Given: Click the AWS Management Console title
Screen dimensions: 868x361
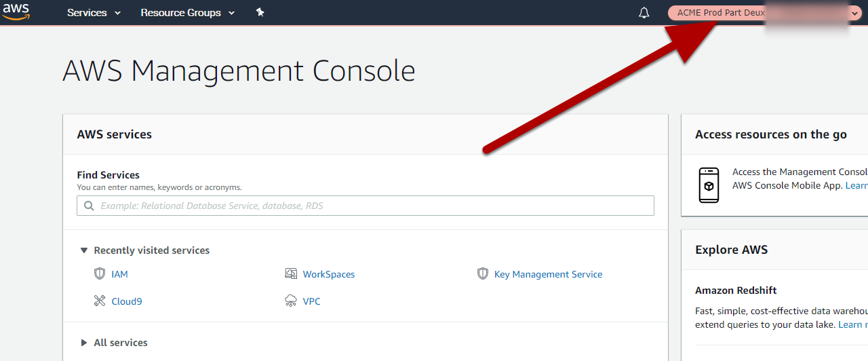Looking at the screenshot, I should coord(239,71).
